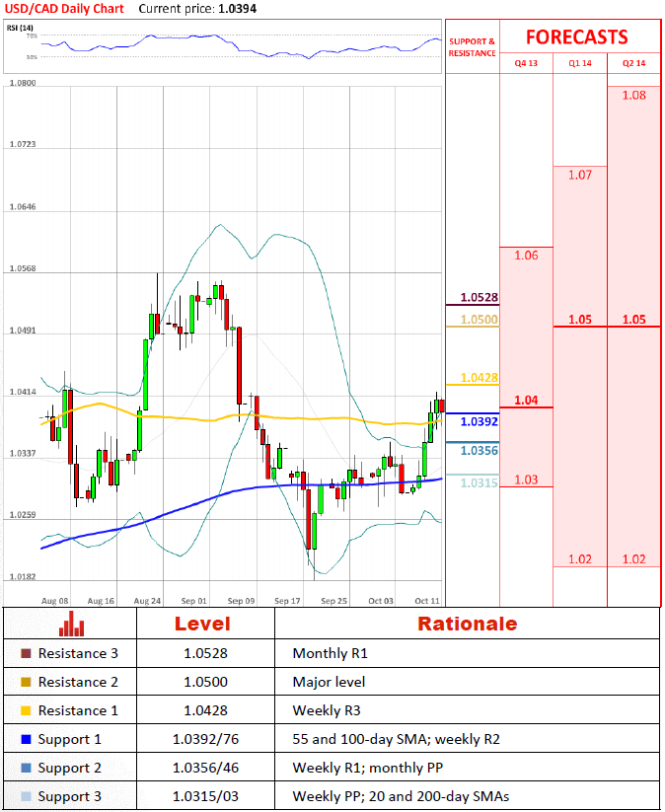
Task: Click the Aug 24 date label on x-axis
Action: (x=147, y=601)
